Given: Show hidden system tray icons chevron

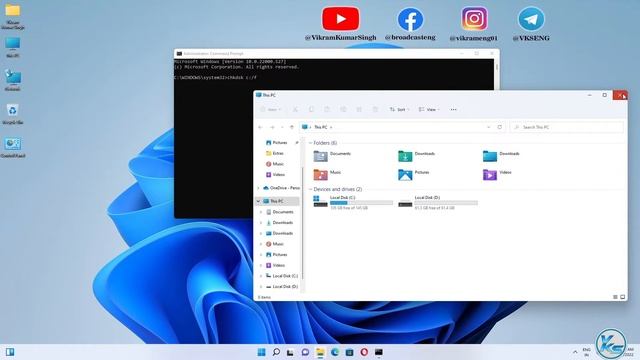Looking at the screenshot, I should point(575,352).
